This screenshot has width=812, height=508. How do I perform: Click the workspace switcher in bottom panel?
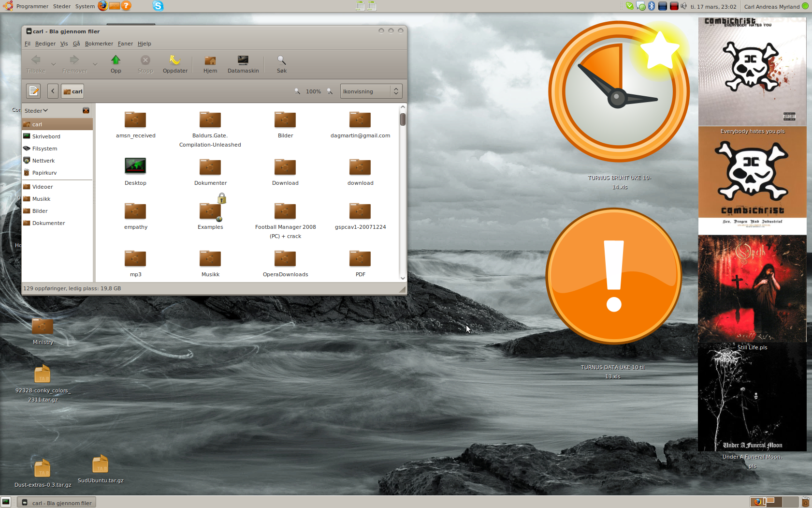tap(774, 502)
